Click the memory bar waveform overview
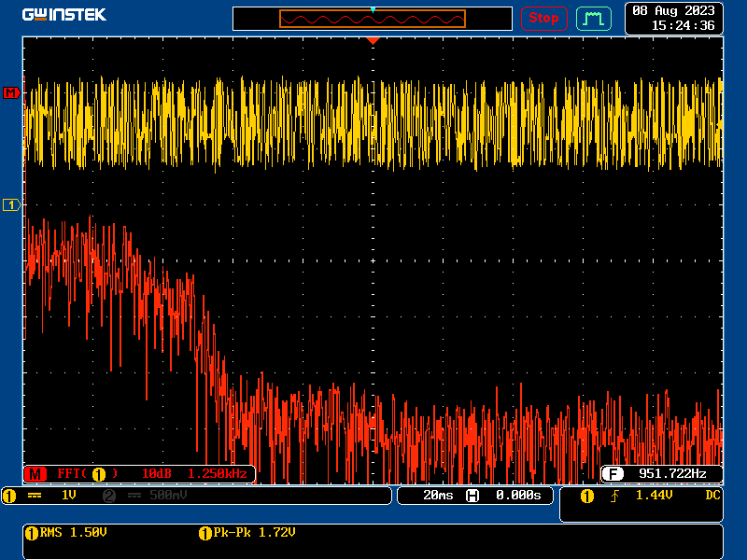Screen dimensions: 747x560 pyautogui.click(x=372, y=19)
